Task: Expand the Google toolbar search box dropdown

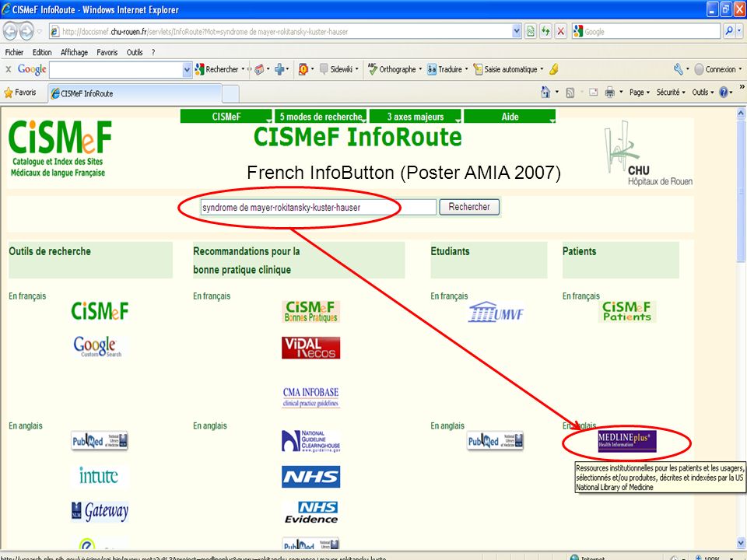Action: click(188, 70)
